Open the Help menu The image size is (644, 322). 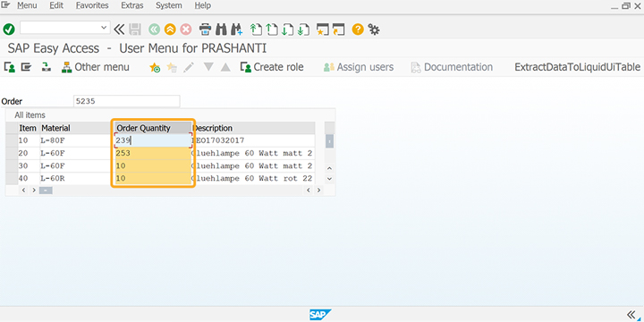(x=202, y=5)
